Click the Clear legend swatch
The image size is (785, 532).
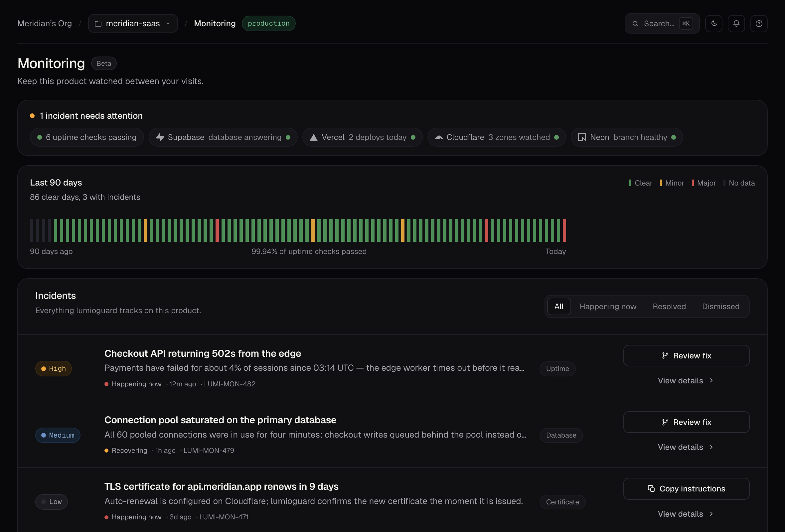point(630,183)
